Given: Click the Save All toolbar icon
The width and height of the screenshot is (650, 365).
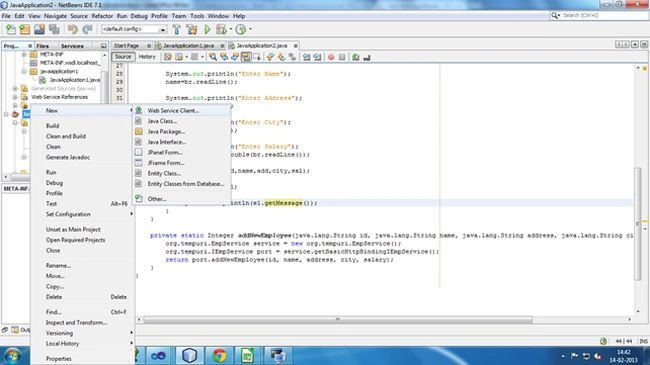Looking at the screenshot, I should pos(54,29).
